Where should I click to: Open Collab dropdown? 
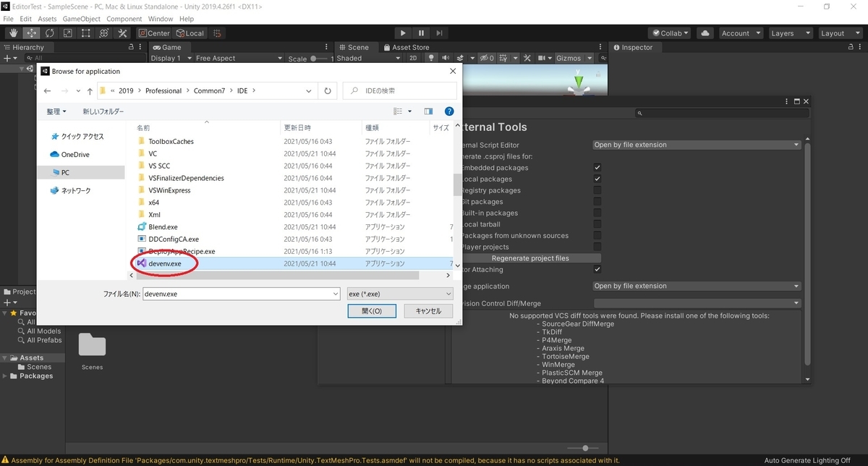point(671,33)
